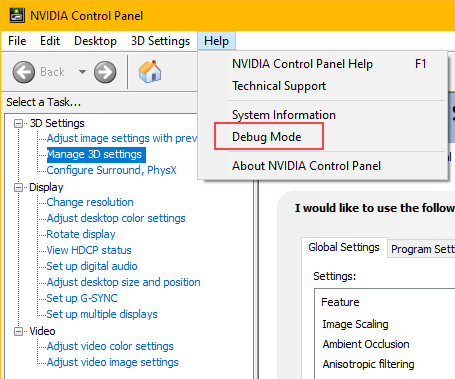455x379 pixels.
Task: Open Adjust video color settings
Action: 110,346
